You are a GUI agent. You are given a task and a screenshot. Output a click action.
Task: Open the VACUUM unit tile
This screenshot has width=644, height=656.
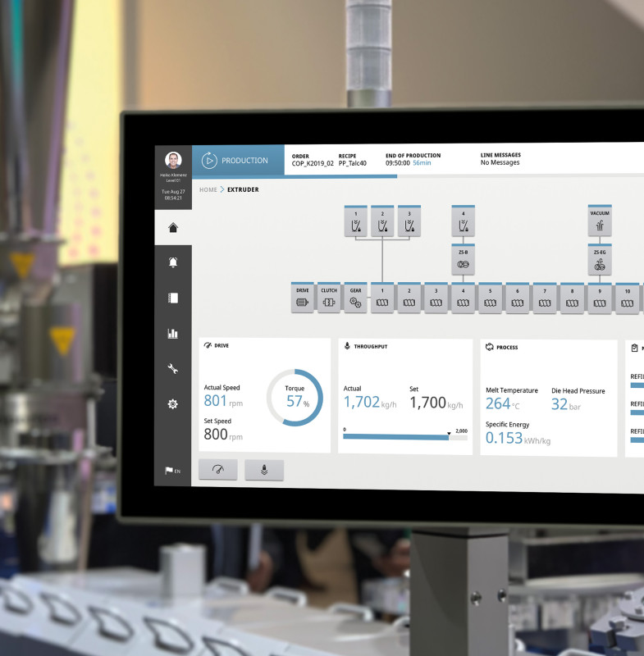(600, 221)
